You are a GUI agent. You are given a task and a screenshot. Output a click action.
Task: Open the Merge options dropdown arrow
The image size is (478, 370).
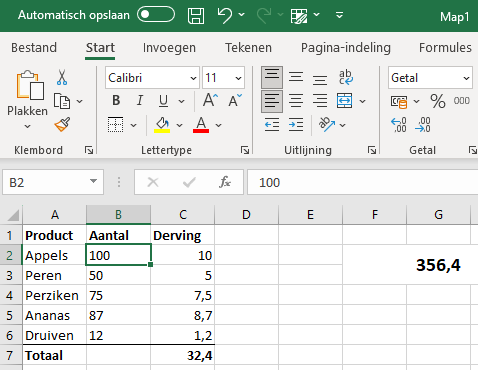click(x=363, y=101)
